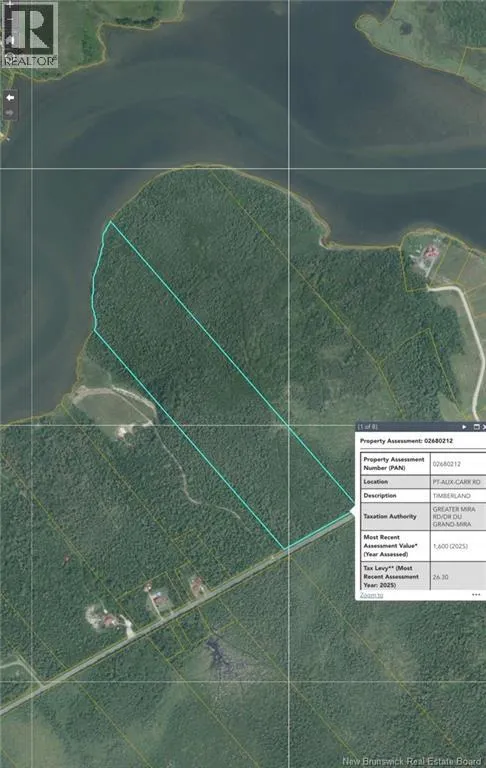Go to previous map extent arrow
Screen dimensions: 486x768
(10, 97)
